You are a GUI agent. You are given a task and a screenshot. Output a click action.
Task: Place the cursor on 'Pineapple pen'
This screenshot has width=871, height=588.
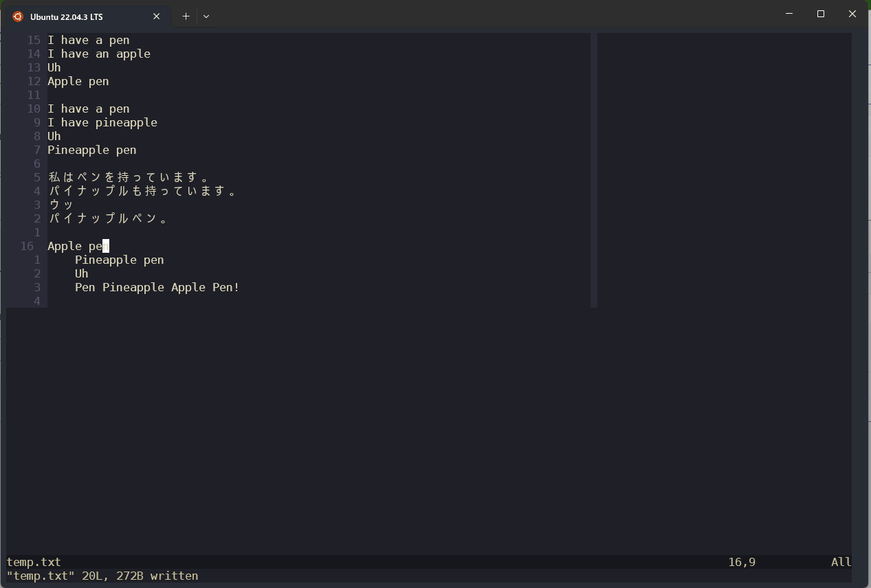click(x=91, y=150)
